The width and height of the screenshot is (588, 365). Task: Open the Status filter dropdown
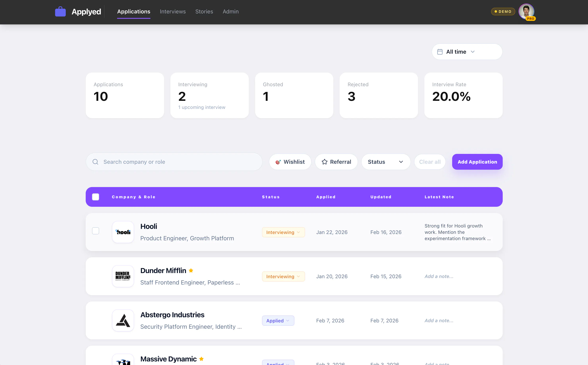(x=386, y=162)
